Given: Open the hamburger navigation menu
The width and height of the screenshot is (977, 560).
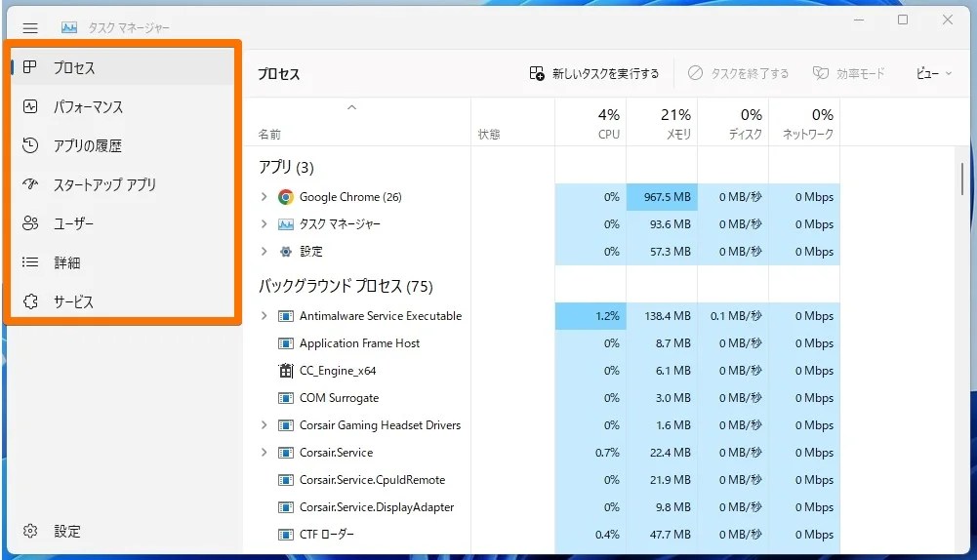Looking at the screenshot, I should [x=30, y=28].
